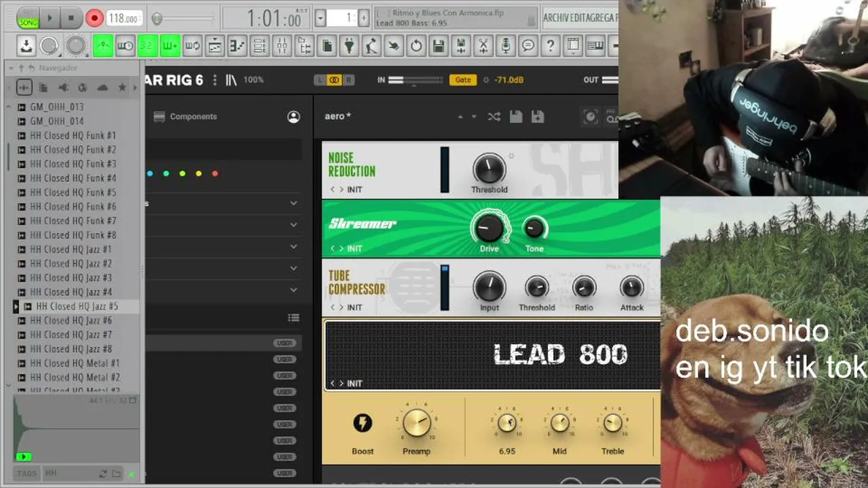Click the Skreamer Drive knob
The height and width of the screenshot is (488, 868).
tap(489, 228)
